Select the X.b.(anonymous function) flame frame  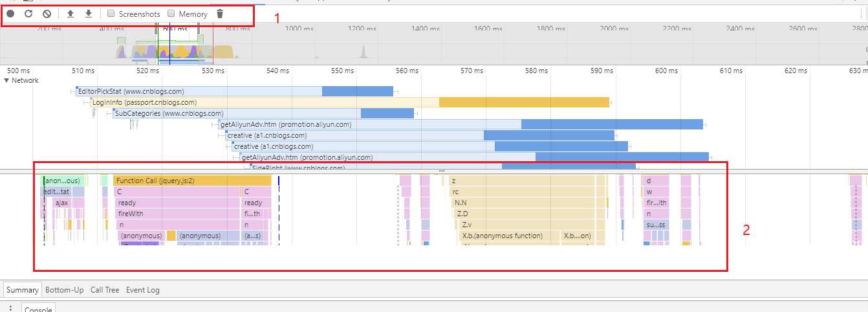click(x=510, y=236)
